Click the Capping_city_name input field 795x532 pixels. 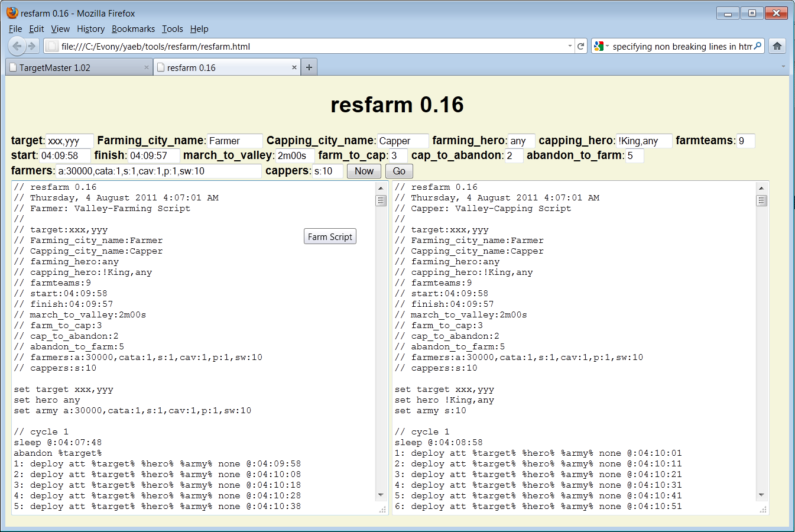tap(403, 141)
